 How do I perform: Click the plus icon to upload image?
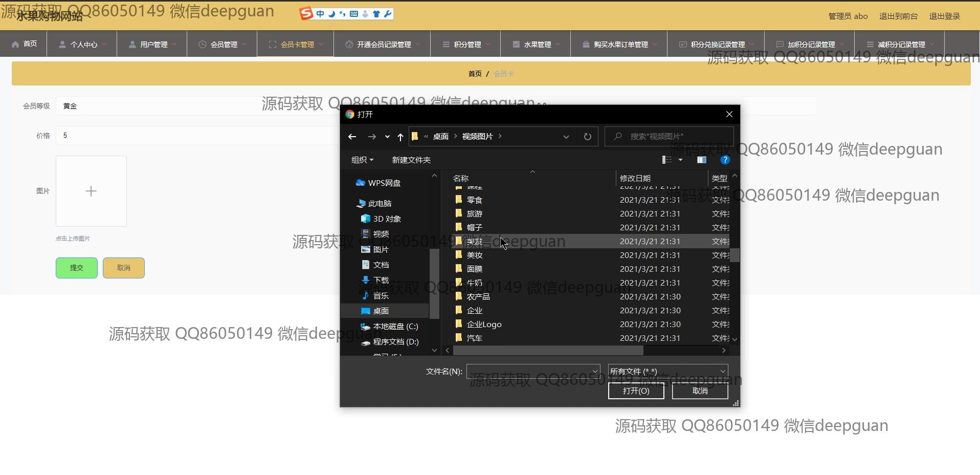[91, 191]
